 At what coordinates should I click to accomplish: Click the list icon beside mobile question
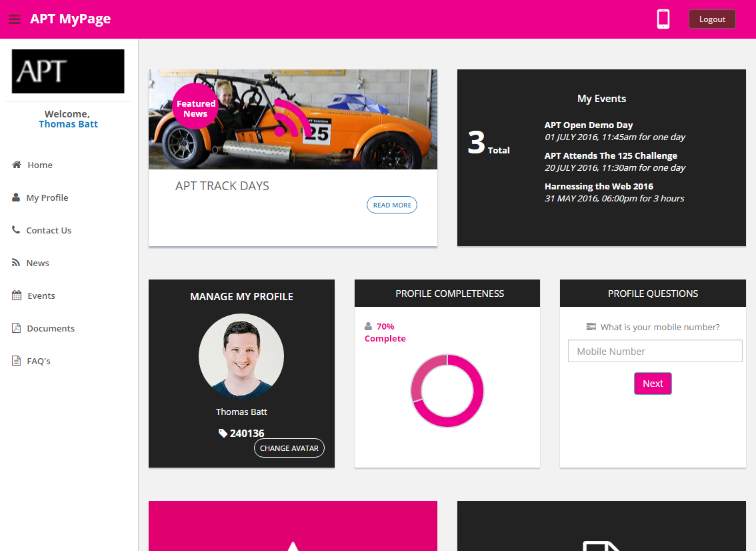coord(591,327)
